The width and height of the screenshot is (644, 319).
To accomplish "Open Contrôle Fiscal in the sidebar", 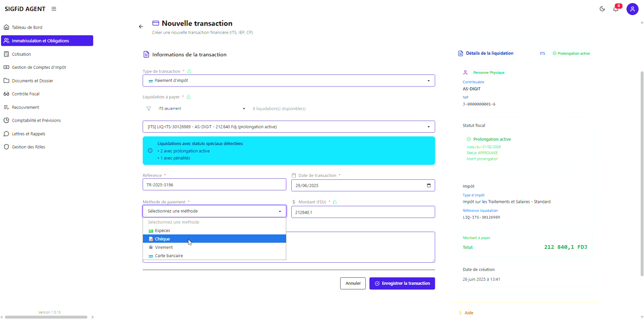I will [26, 94].
